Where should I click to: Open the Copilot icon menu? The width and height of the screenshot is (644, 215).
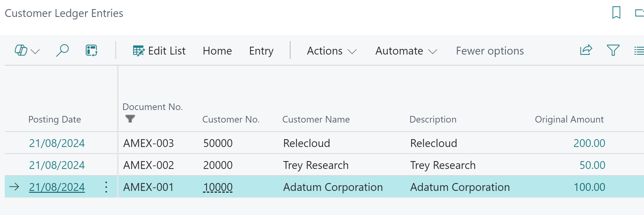27,50
